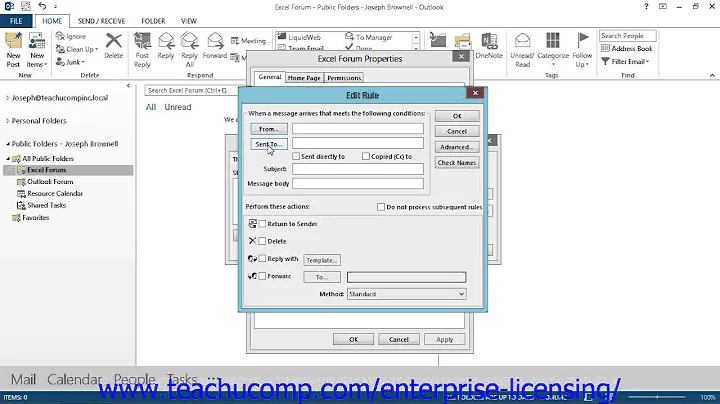The width and height of the screenshot is (720, 404).
Task: Open Junk dropdown menu
Action: click(70, 62)
